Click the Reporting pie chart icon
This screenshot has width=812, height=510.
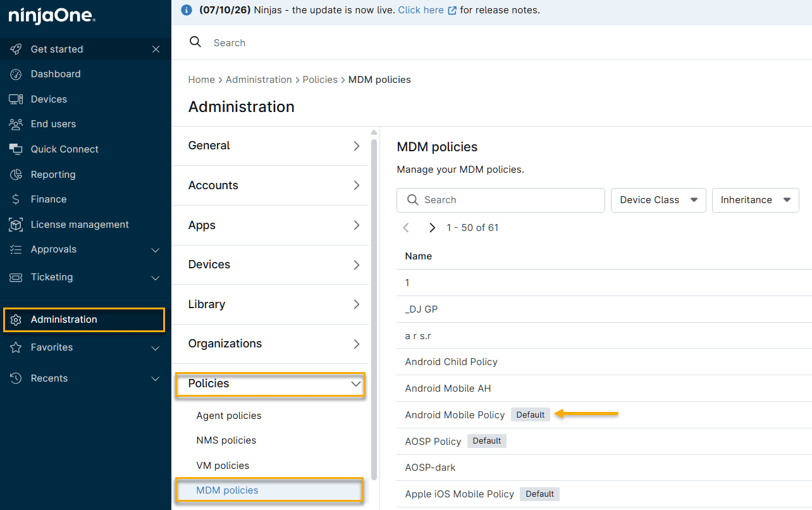click(x=16, y=175)
